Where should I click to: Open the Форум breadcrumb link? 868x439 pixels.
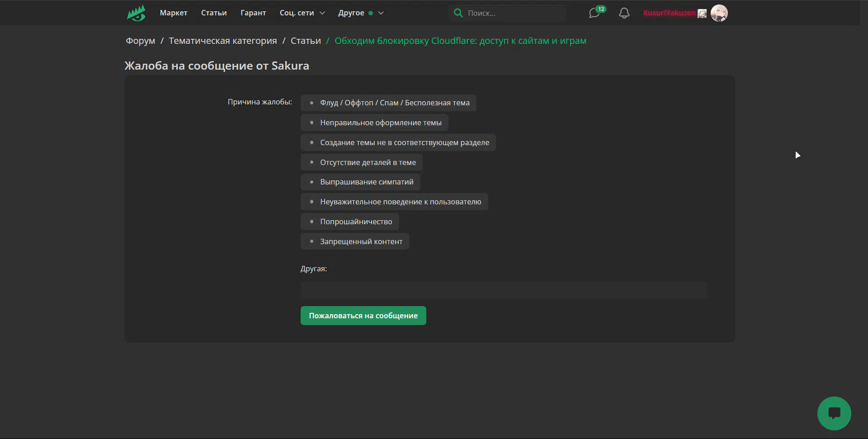pyautogui.click(x=140, y=41)
